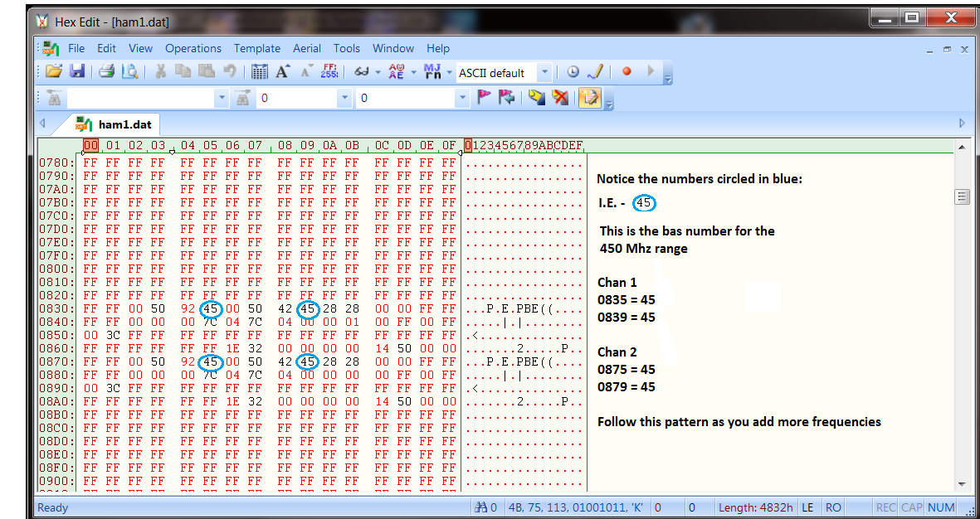Open the Operations menu
The height and width of the screenshot is (519, 980).
click(193, 48)
